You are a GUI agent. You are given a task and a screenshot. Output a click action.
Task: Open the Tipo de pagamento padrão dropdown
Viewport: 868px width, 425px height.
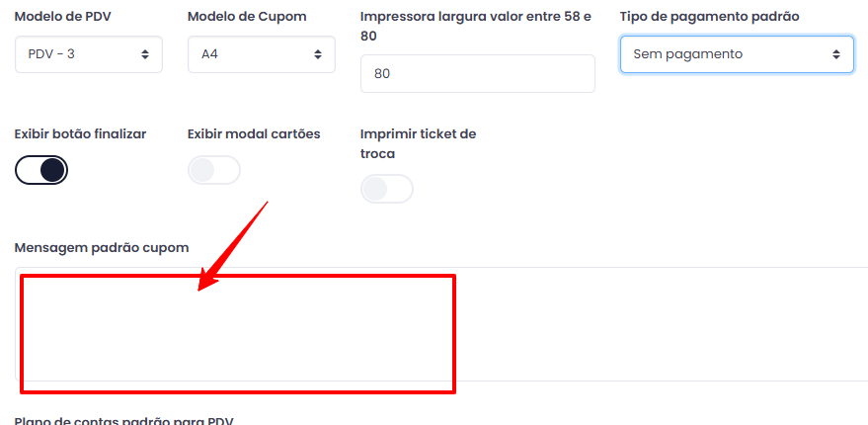click(737, 54)
